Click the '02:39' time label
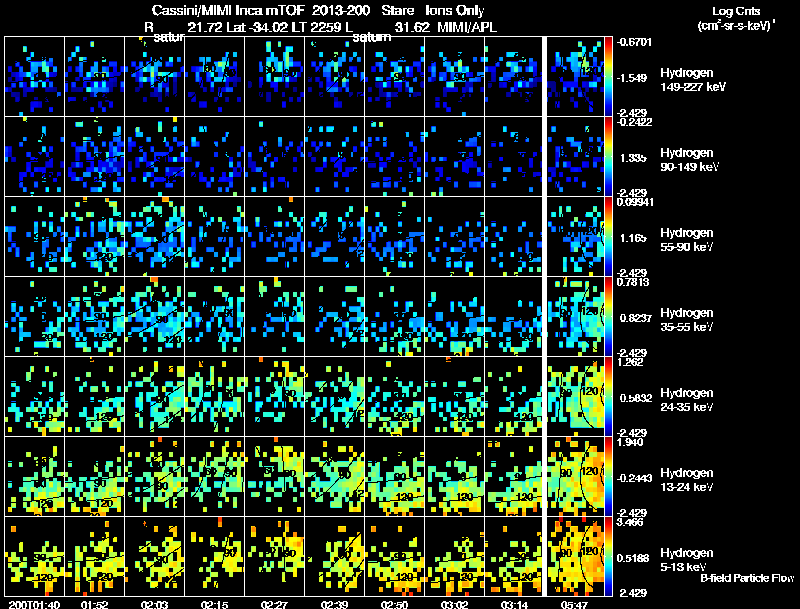Viewport: 800px width, 609px height. coord(335,604)
